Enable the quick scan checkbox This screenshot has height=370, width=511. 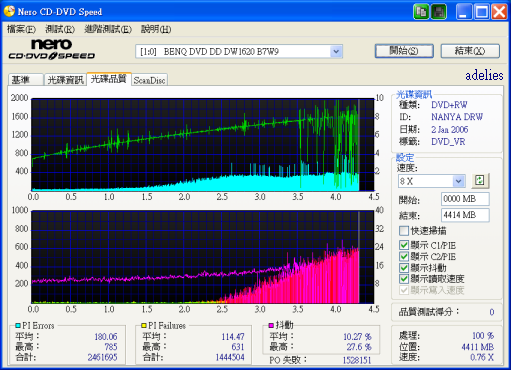(404, 231)
